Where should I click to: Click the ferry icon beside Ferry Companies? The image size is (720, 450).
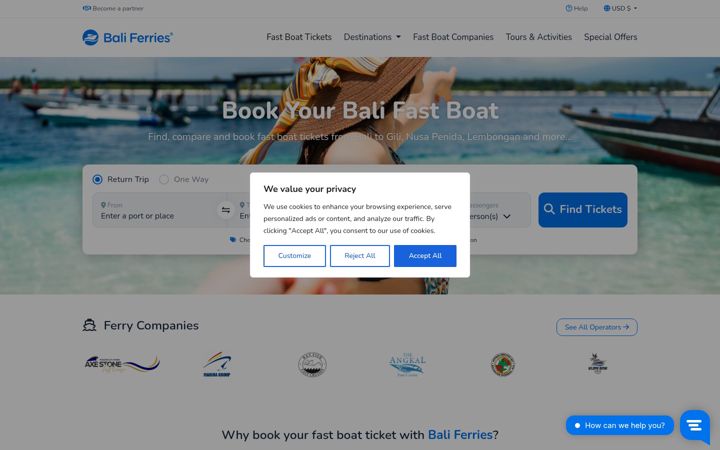90,326
